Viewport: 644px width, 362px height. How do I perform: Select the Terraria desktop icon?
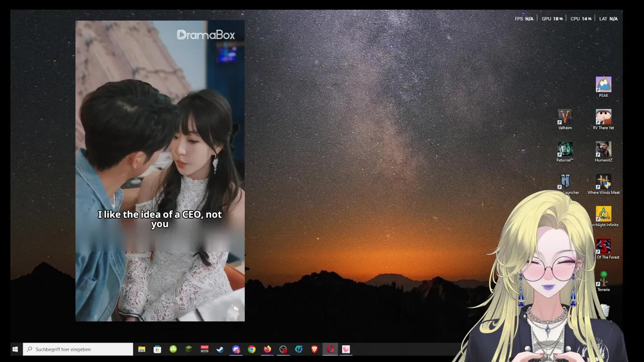coord(603,282)
